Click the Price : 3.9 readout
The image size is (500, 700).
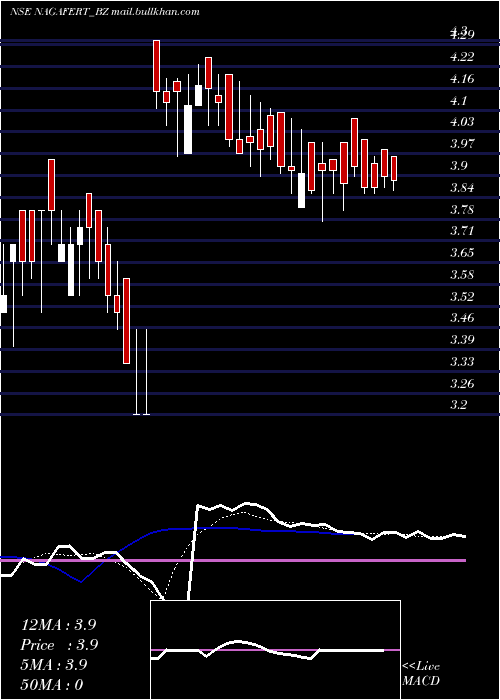point(59,645)
